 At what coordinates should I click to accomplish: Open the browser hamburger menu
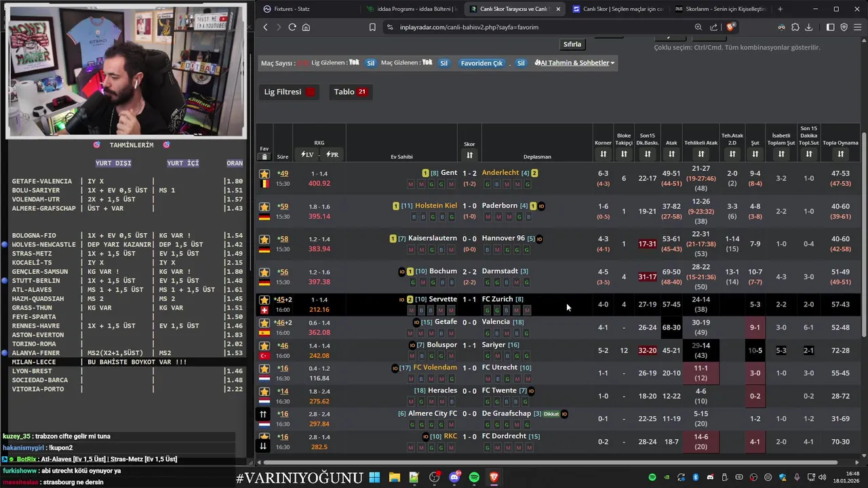[x=858, y=27]
